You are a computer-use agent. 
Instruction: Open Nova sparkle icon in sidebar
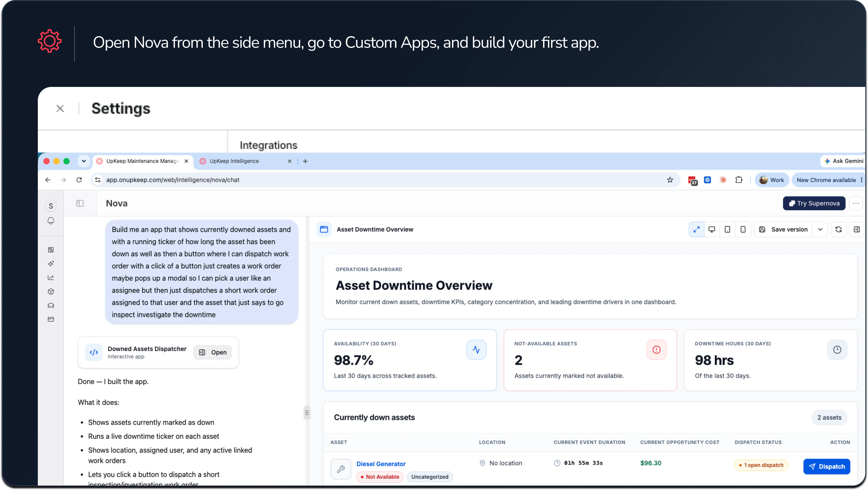[x=51, y=263]
